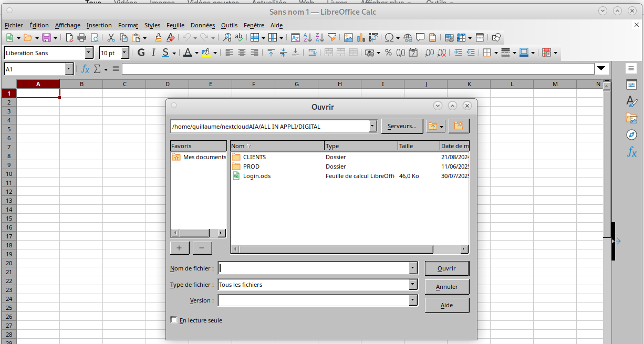Cut selection with the scissors icon
The height and width of the screenshot is (344, 644).
(x=111, y=38)
